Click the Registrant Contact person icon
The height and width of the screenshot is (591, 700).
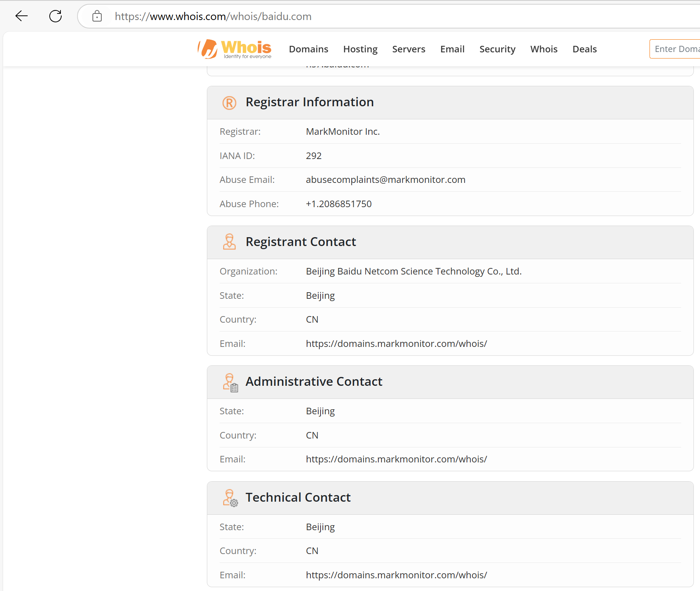[229, 242]
